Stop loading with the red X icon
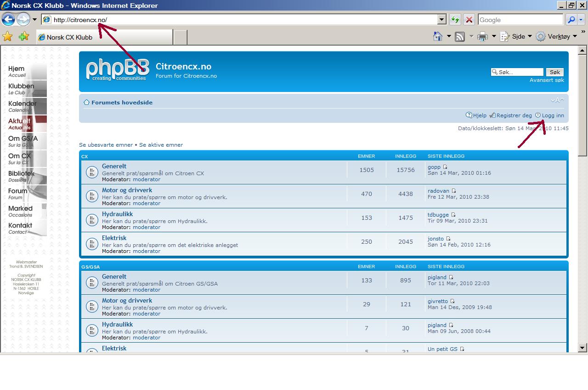Screen dimensions: 588x390 tap(469, 20)
